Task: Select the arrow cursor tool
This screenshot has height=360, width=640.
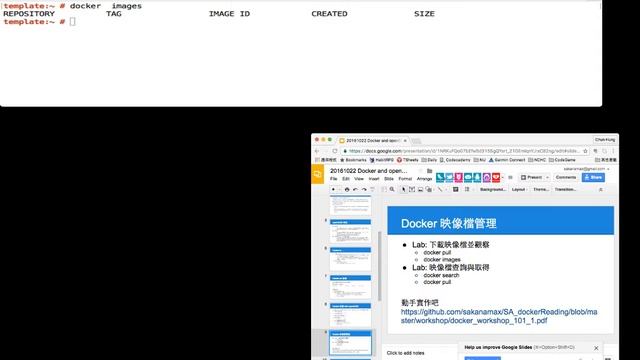Action: (x=403, y=189)
